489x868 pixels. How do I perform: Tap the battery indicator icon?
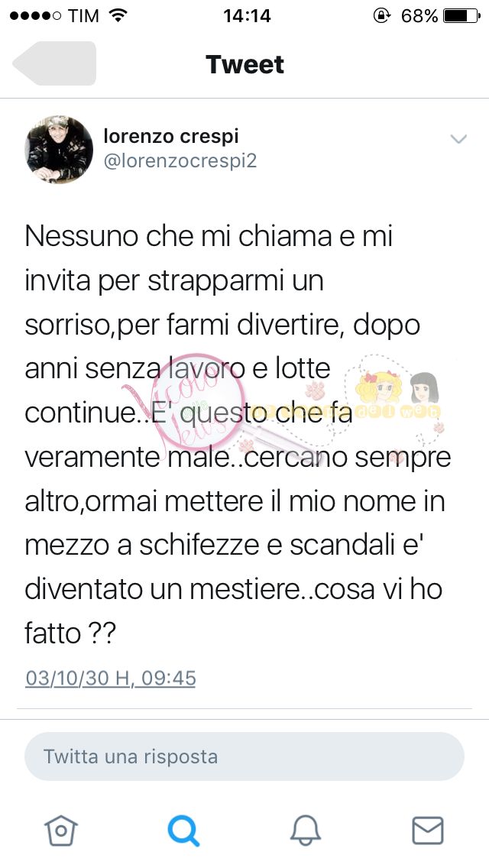tap(461, 16)
